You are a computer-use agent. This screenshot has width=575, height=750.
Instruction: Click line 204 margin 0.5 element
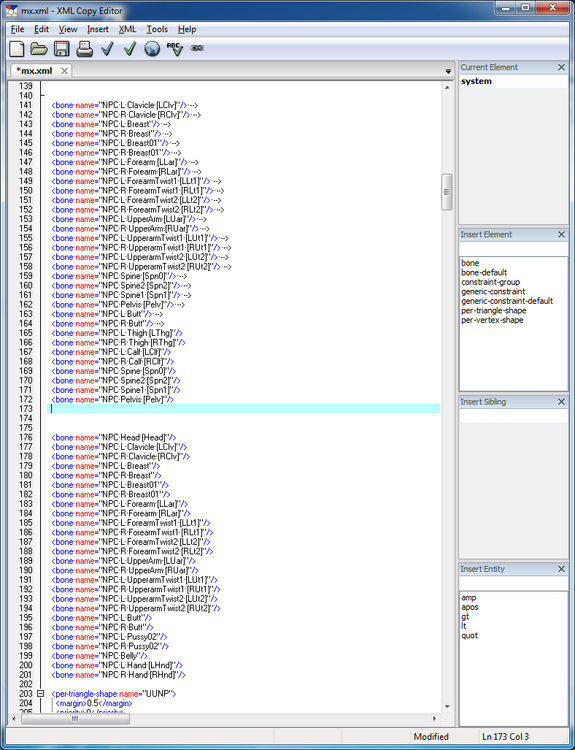tap(94, 703)
